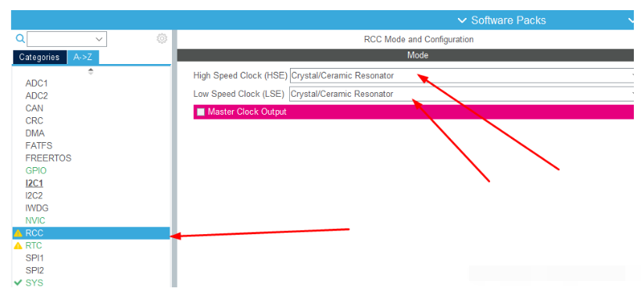
Task: Open the Low Speed Clock (LSE) dropdown
Action: coord(462,94)
